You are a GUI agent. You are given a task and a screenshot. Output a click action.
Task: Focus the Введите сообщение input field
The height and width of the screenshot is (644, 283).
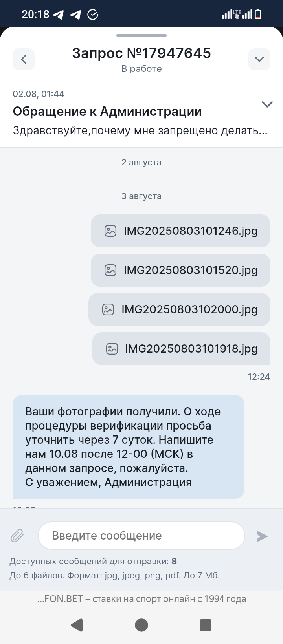click(x=141, y=536)
